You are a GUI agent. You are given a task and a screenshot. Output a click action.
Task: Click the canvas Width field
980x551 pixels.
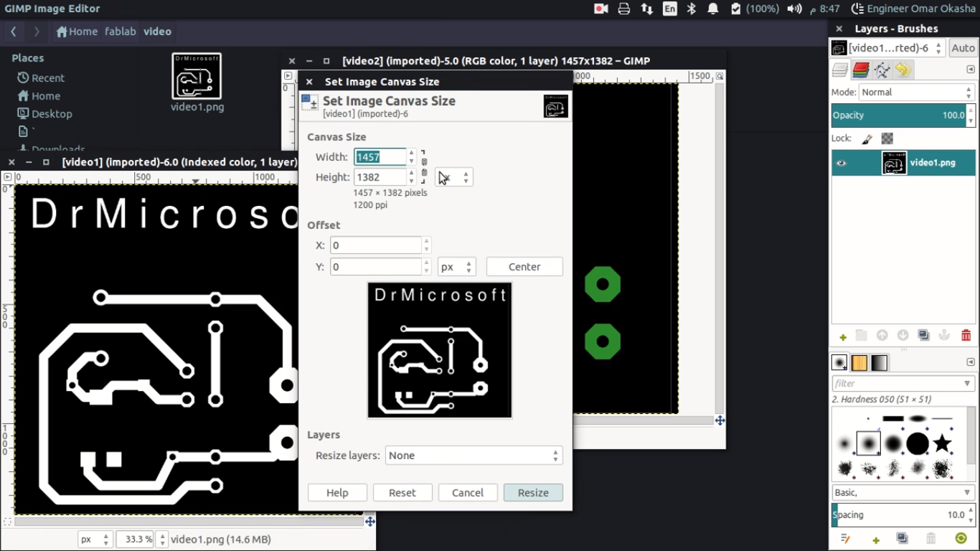(x=380, y=156)
